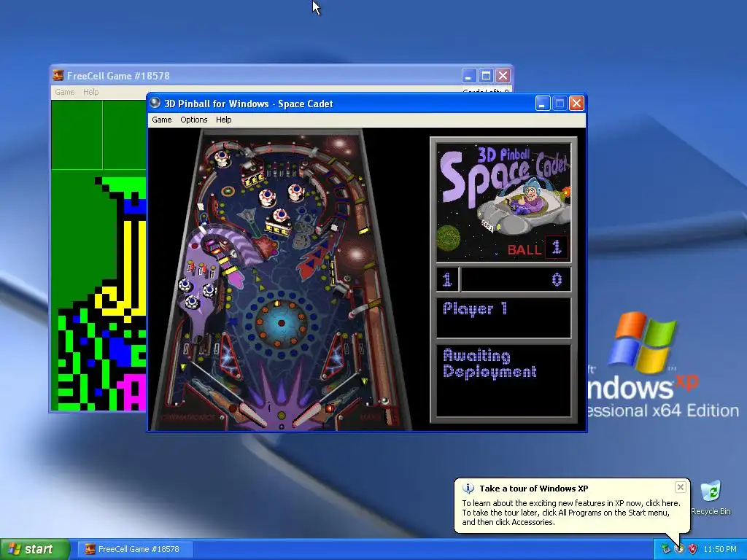747x560 pixels.
Task: Click the score display showing 0
Action: tap(516, 279)
